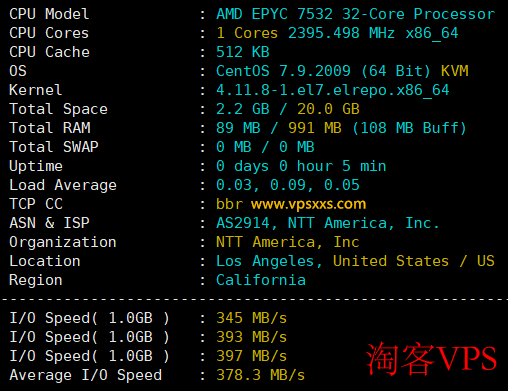Click the 'ASN & ISP' label
Viewport: 508px width, 391px height.
[x=49, y=223]
